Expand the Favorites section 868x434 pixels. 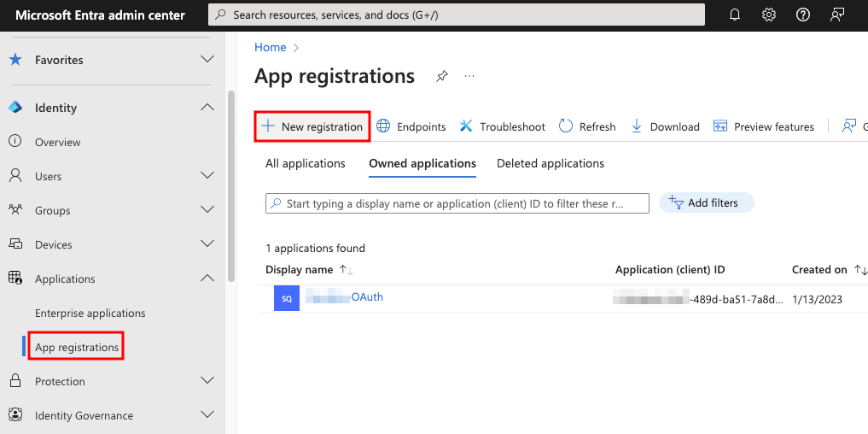(x=207, y=59)
